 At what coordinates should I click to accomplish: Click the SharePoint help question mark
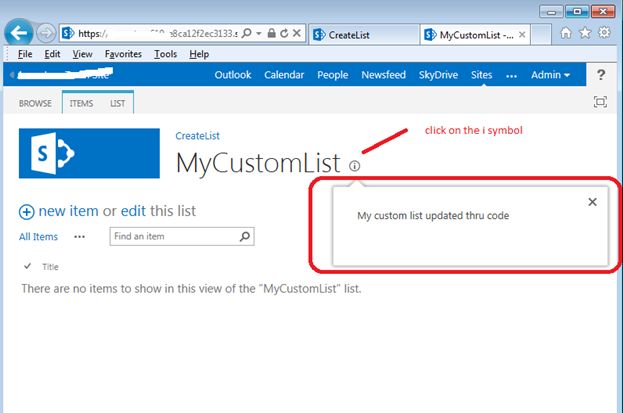tap(601, 75)
